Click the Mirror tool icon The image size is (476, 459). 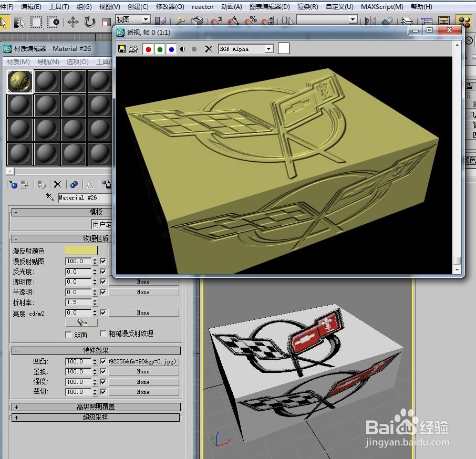click(370, 21)
